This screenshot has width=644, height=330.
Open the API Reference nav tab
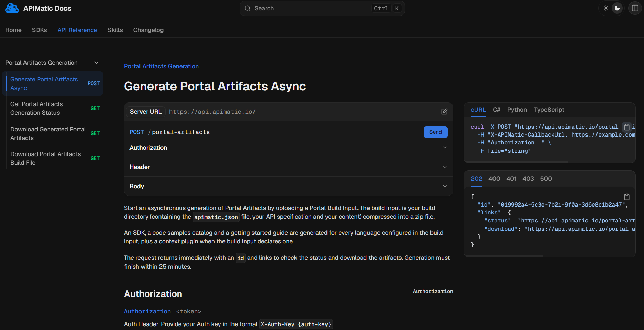tap(77, 30)
